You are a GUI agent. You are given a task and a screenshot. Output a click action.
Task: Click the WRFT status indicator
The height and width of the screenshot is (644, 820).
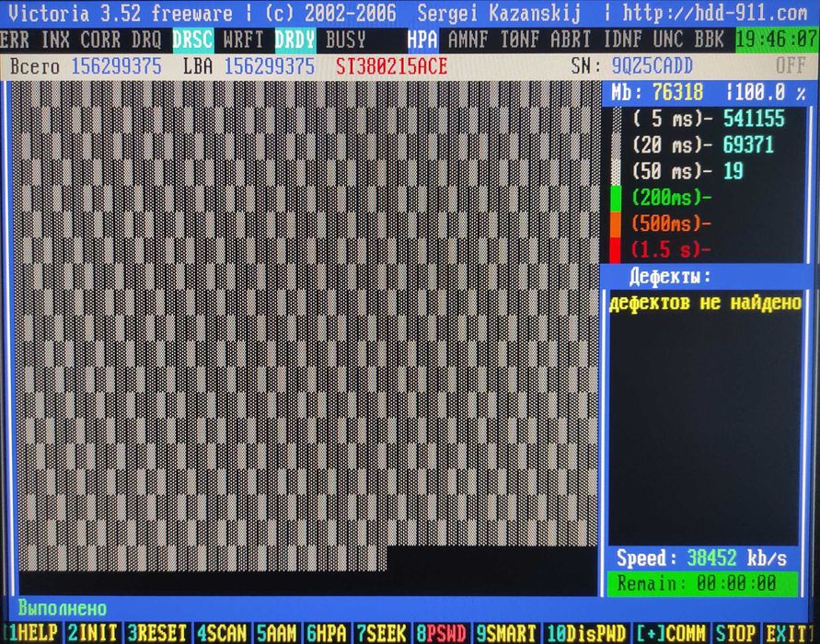[243, 40]
